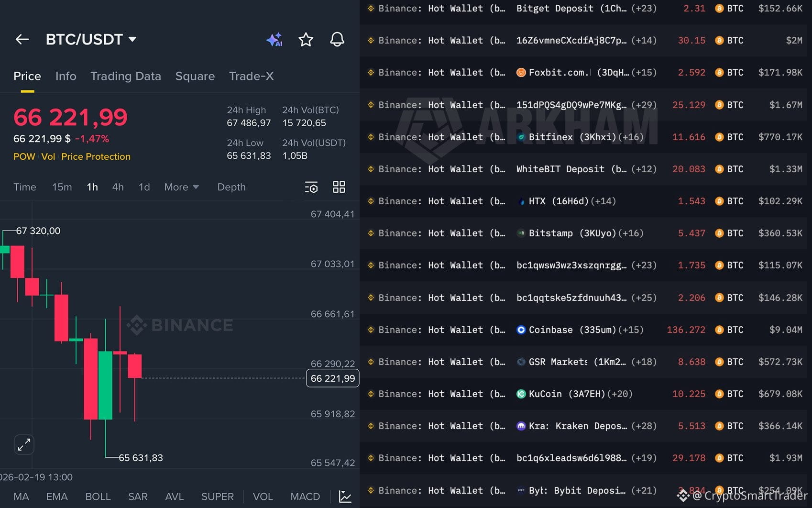Open the Kraken Deposit recipient link

[x=578, y=426]
